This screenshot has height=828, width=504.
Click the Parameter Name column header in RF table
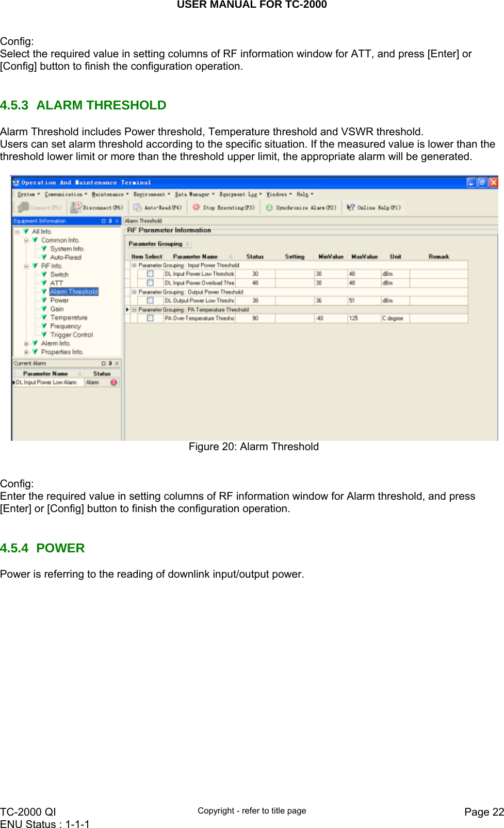click(x=200, y=257)
